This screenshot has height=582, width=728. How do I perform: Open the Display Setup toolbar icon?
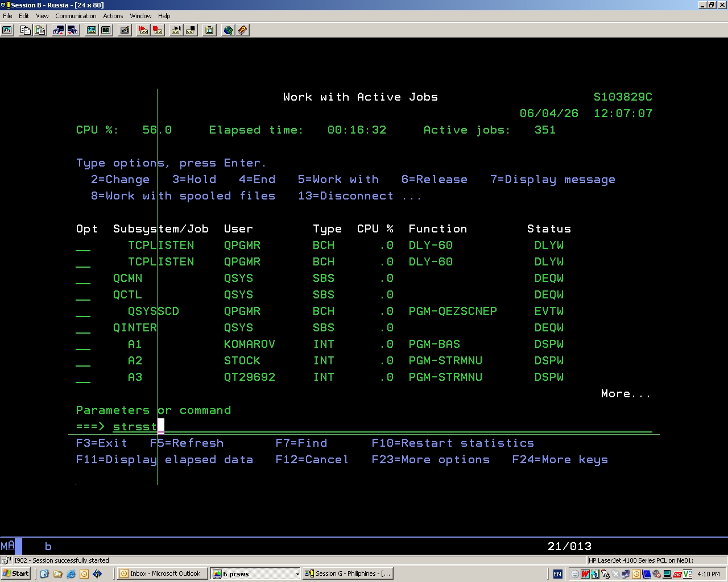click(x=91, y=30)
